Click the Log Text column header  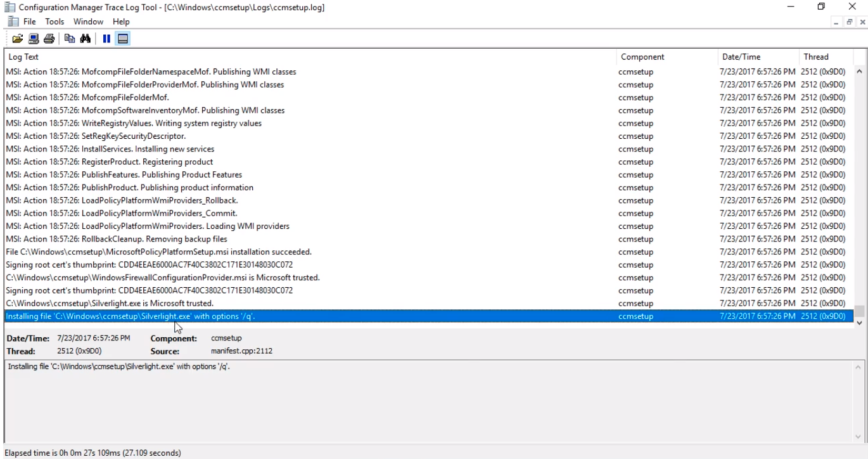310,57
